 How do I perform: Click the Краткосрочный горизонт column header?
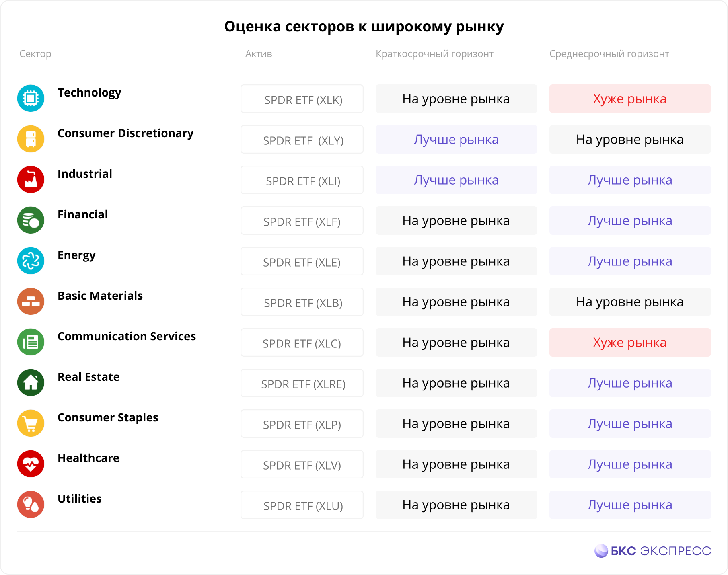434,54
